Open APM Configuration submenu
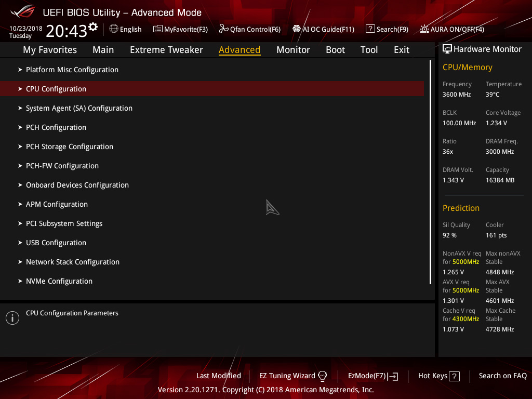The image size is (532, 399). point(212,204)
